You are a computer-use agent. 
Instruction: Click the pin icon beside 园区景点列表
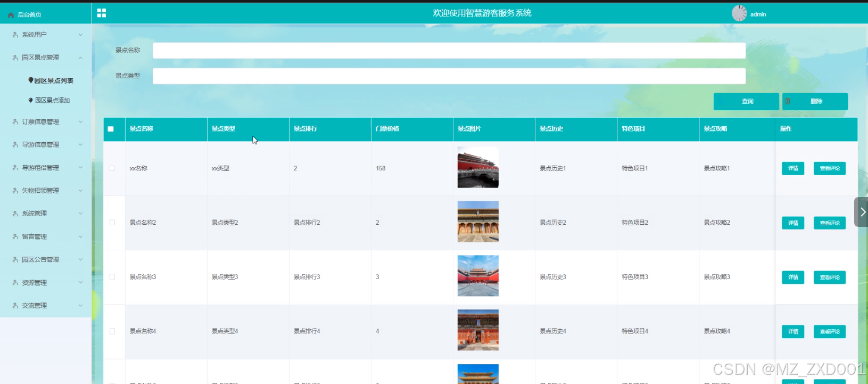[31, 80]
